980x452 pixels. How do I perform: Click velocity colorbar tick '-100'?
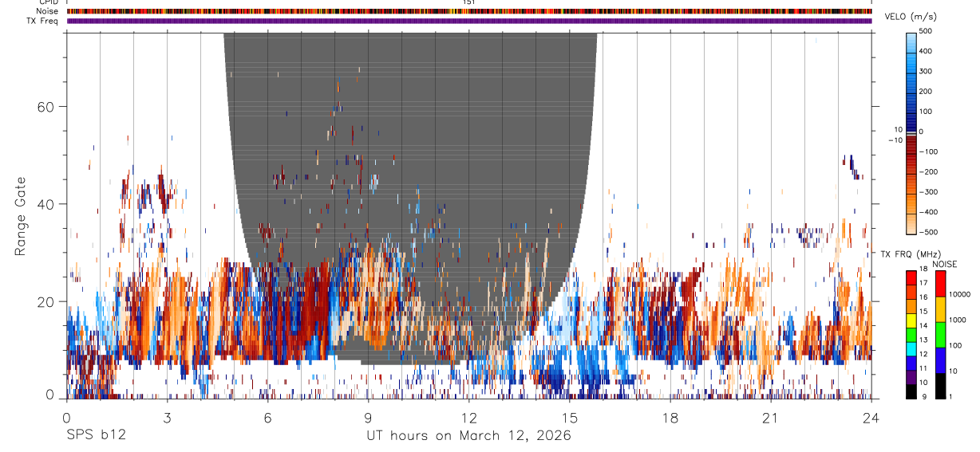pyautogui.click(x=930, y=151)
